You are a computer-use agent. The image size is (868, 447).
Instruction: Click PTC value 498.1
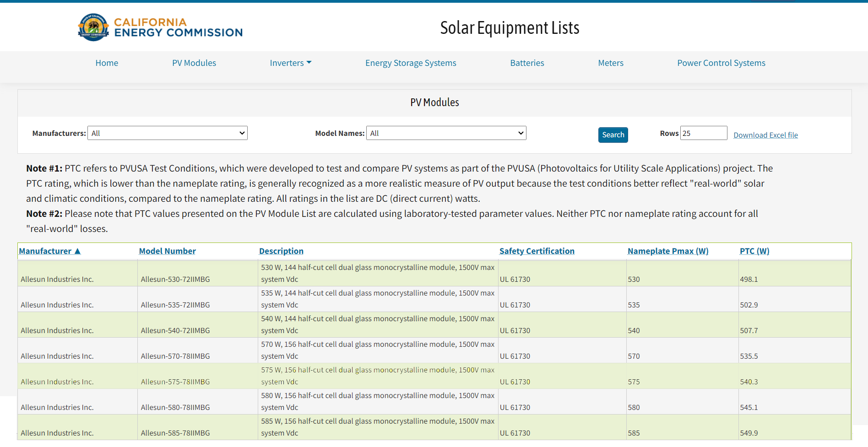coord(749,279)
